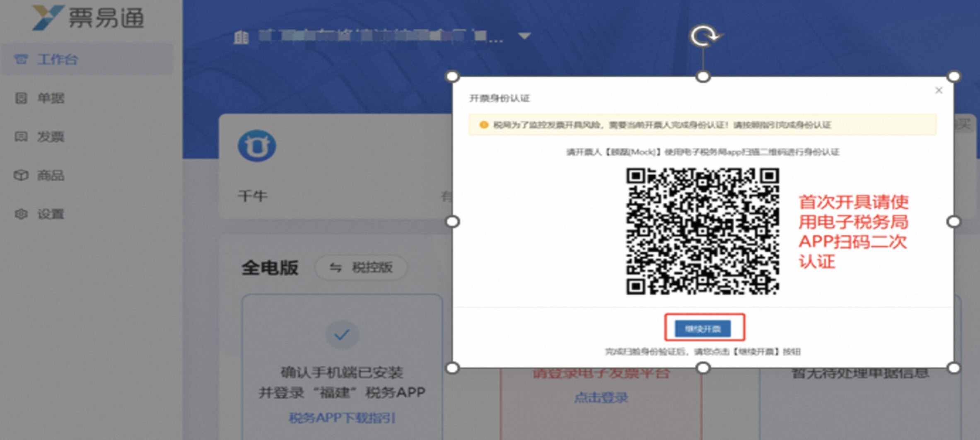Click the 设置 gear icon
This screenshot has height=440, width=980.
[x=21, y=214]
